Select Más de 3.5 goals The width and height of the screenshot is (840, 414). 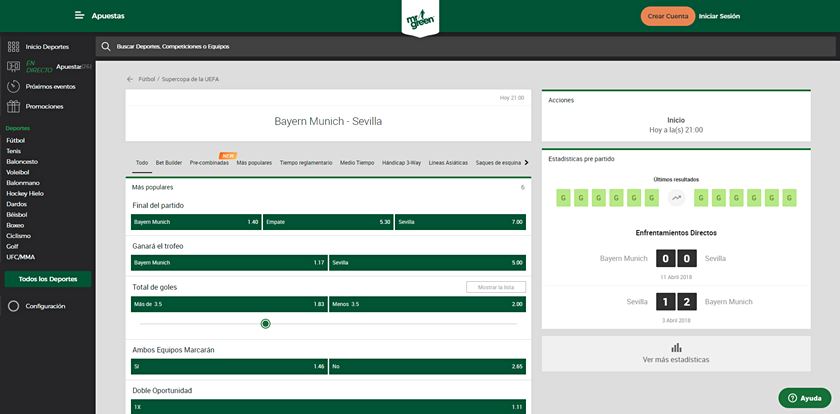pos(229,304)
